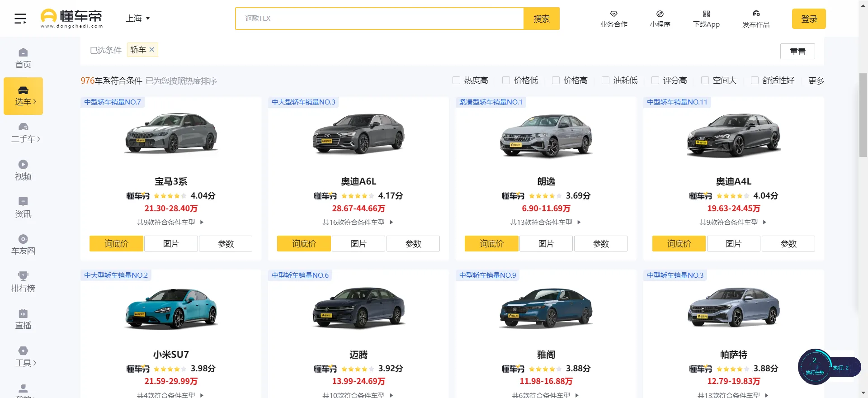Click 询底价 for 宝马3系
Viewport: 868px width, 398px height.
pos(116,243)
